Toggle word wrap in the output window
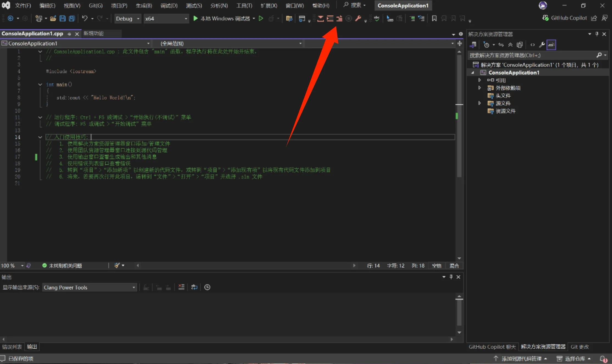Viewport: 612px width, 364px height. point(194,287)
